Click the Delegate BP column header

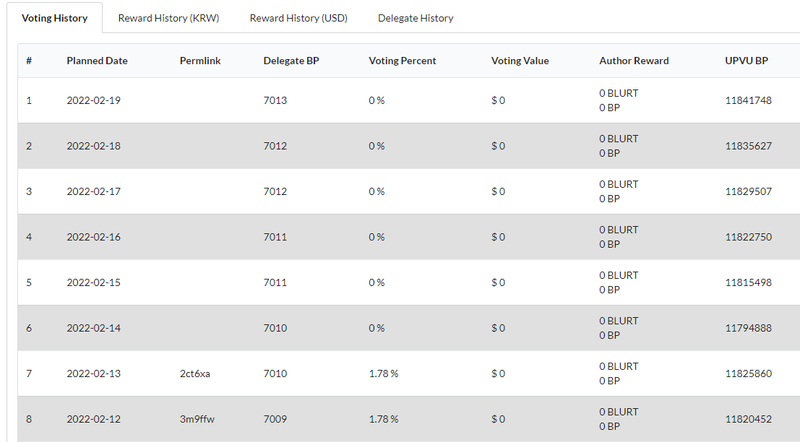tap(290, 61)
